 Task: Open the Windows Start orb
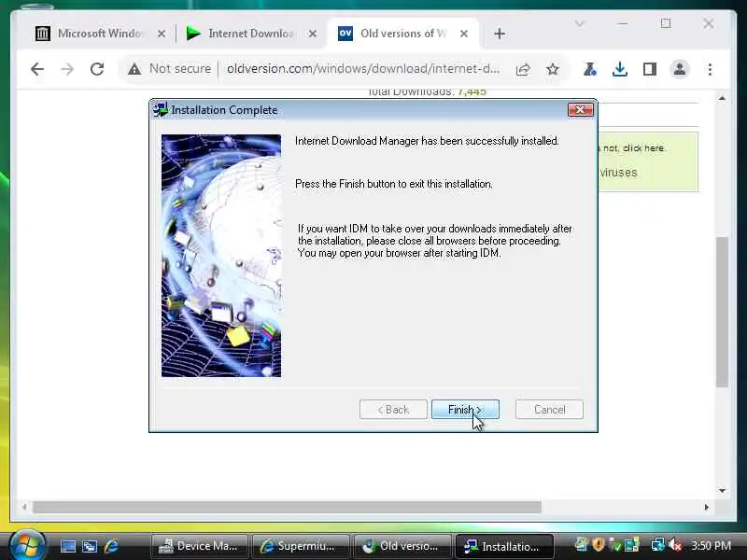27,545
